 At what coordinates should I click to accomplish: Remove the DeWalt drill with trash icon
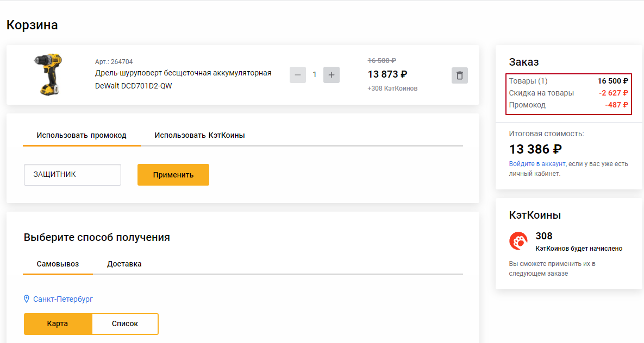[x=459, y=75]
